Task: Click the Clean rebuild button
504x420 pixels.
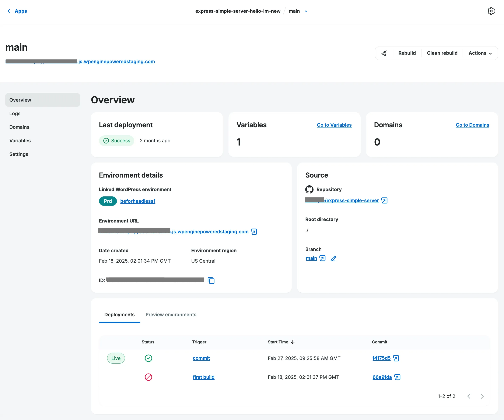Action: (x=442, y=53)
